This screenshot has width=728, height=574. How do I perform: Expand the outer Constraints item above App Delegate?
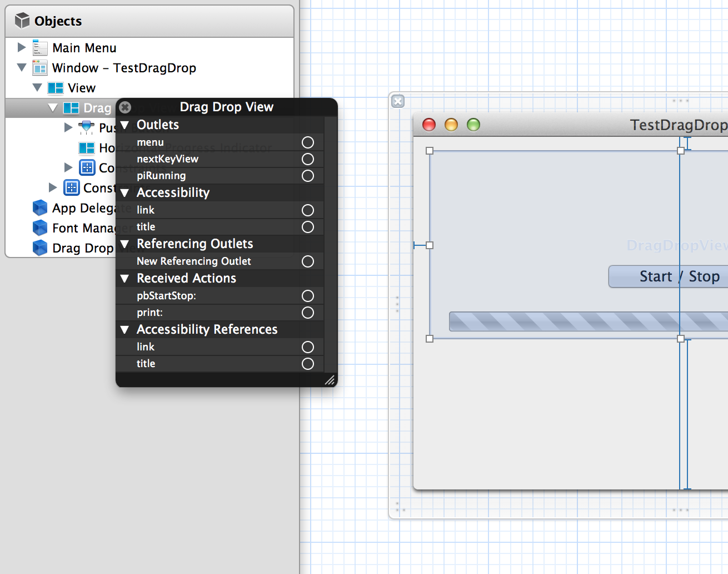click(53, 187)
